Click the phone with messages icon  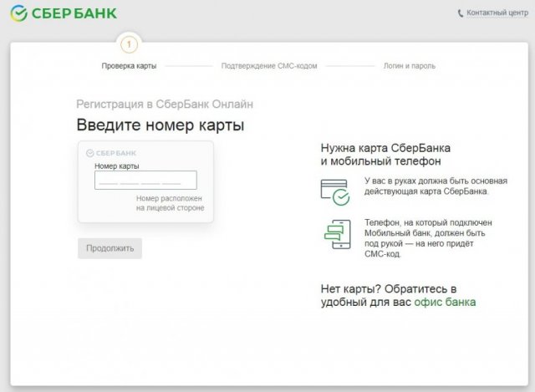[338, 234]
